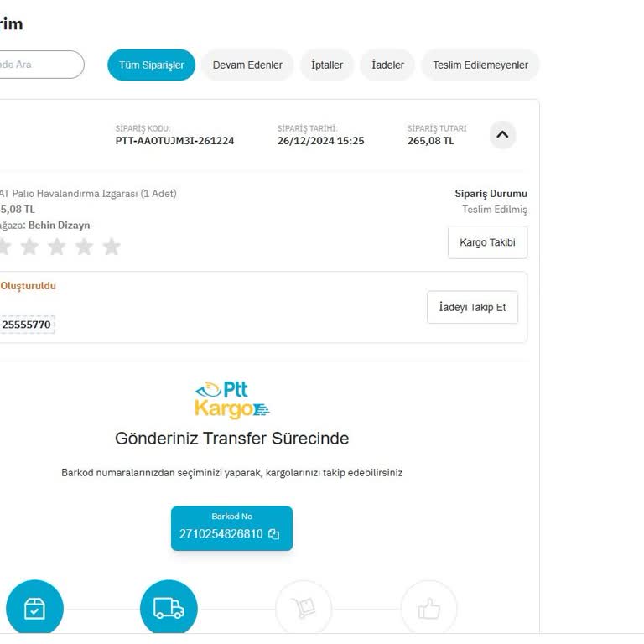Click order code PTT-AAOTUJM3I-261224 text
The height and width of the screenshot is (644, 644).
pos(174,141)
